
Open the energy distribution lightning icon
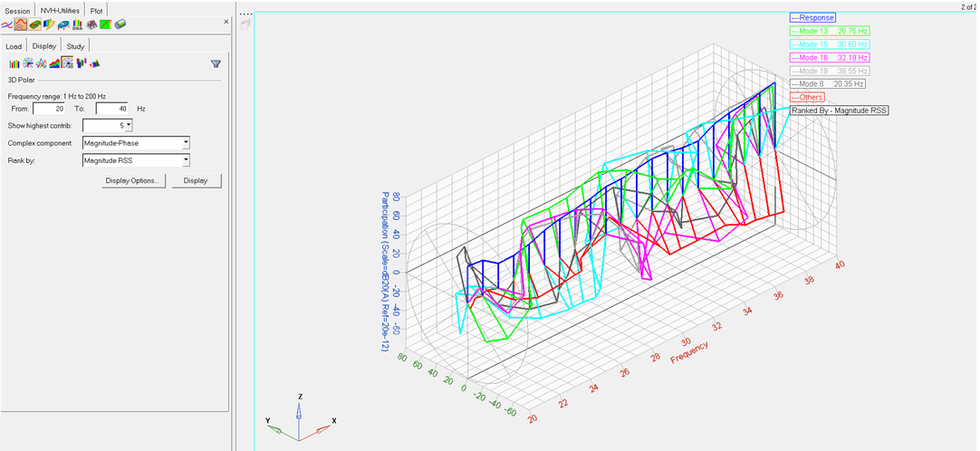pyautogui.click(x=49, y=25)
